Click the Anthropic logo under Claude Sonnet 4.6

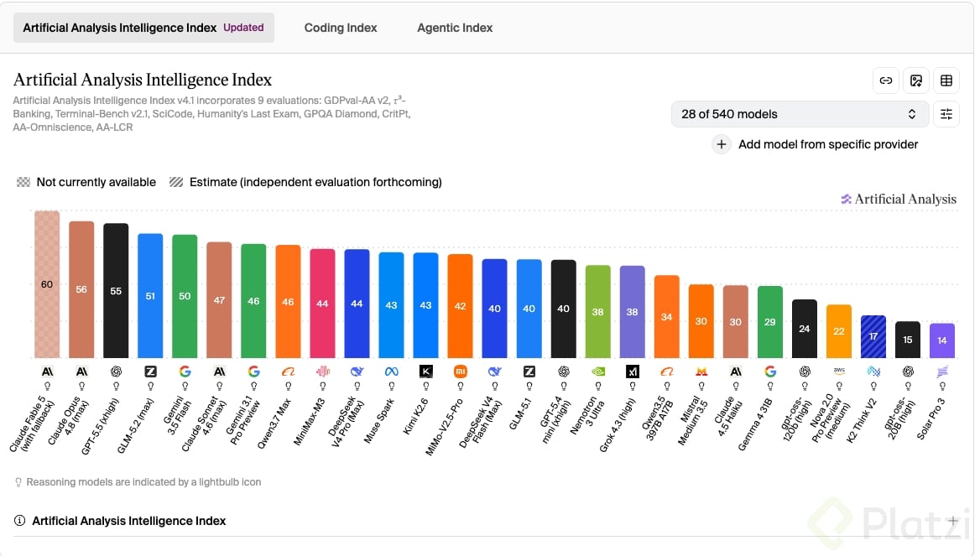[x=219, y=371]
